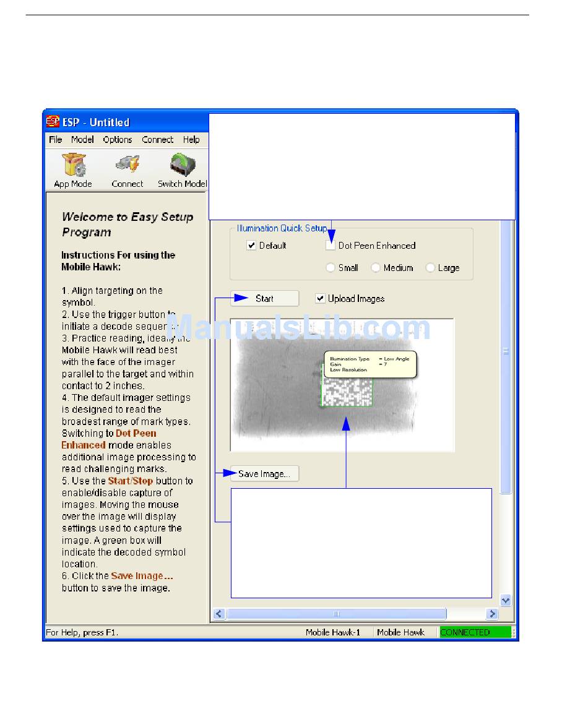Click the ESP application logo in title bar
Screen dimensions: 588x722
[53, 121]
